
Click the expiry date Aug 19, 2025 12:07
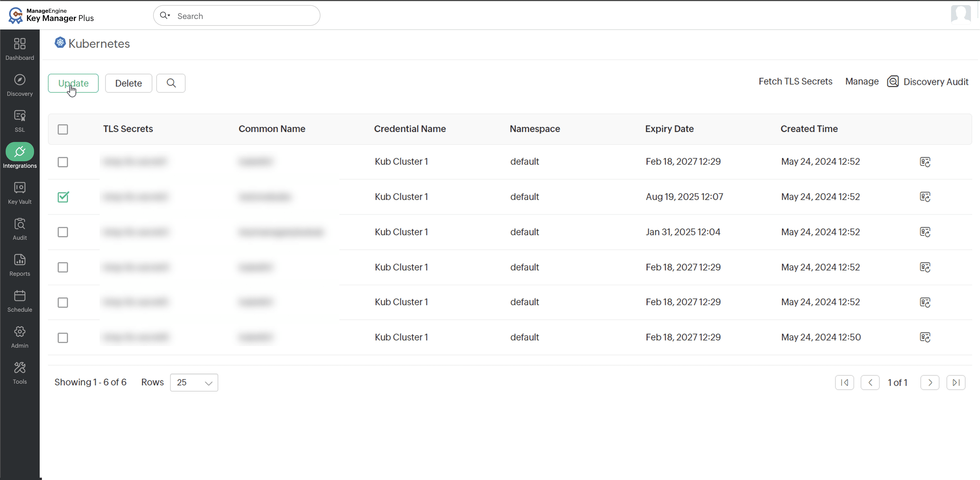coord(685,197)
